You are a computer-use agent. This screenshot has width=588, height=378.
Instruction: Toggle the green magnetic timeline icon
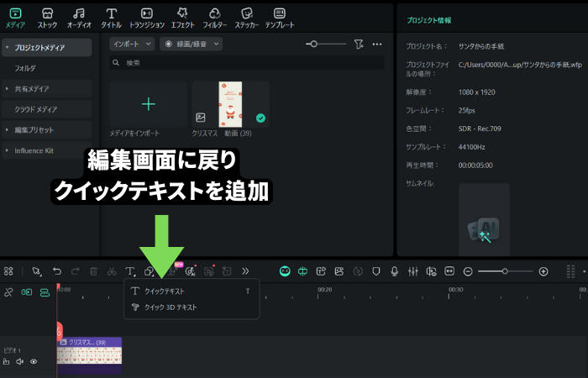click(45, 292)
